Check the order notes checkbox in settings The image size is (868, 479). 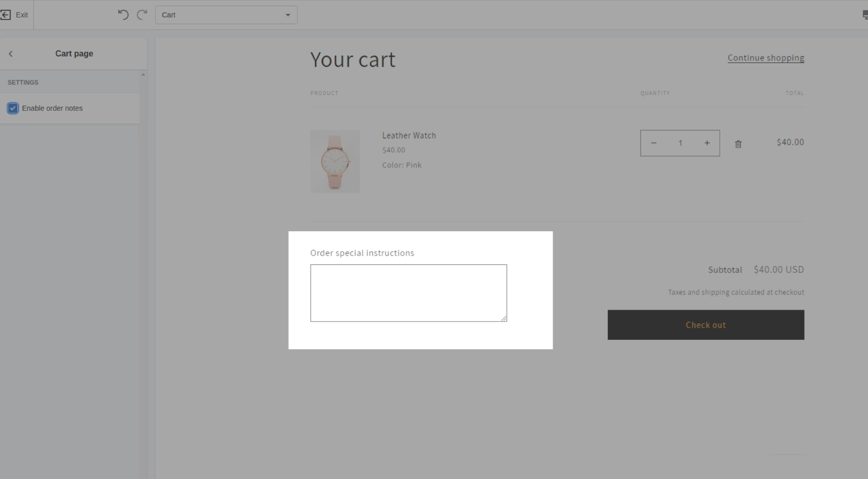(x=13, y=108)
